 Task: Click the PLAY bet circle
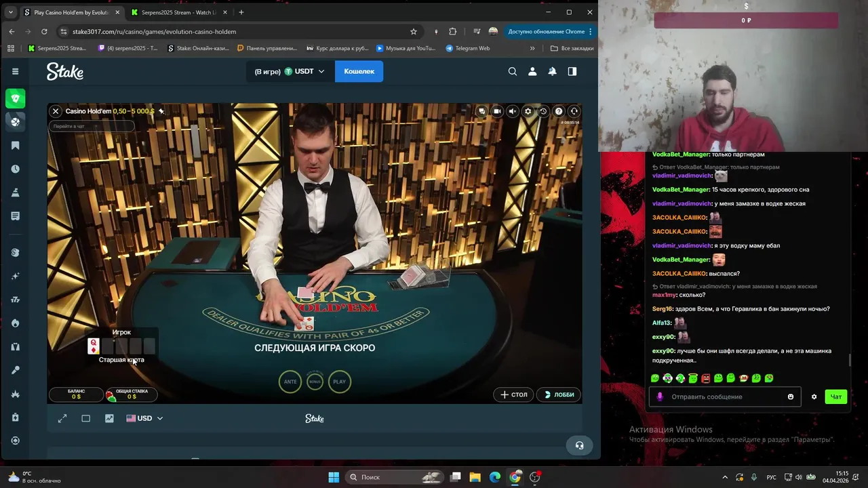340,382
